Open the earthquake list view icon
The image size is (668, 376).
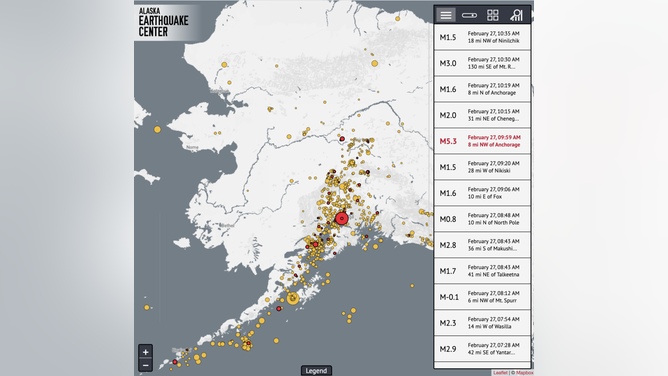coord(446,15)
